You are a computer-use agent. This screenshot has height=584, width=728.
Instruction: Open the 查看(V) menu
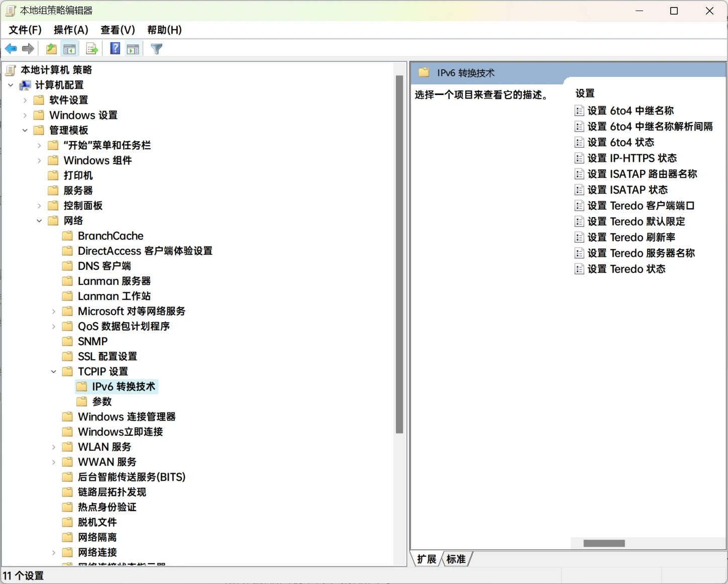click(x=118, y=30)
